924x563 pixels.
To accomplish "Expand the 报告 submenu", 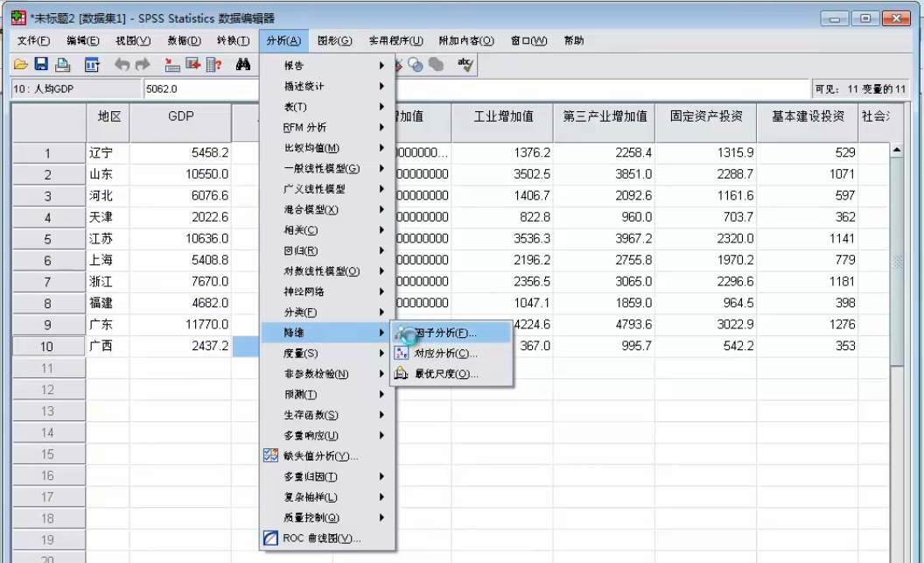I will (327, 66).
